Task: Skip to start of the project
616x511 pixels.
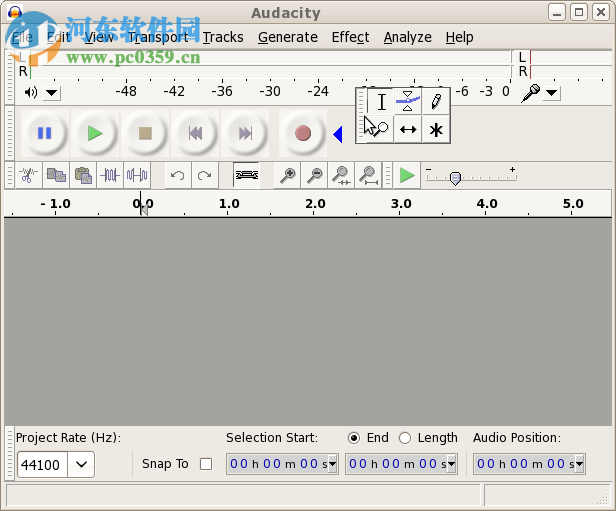Action: coord(195,134)
